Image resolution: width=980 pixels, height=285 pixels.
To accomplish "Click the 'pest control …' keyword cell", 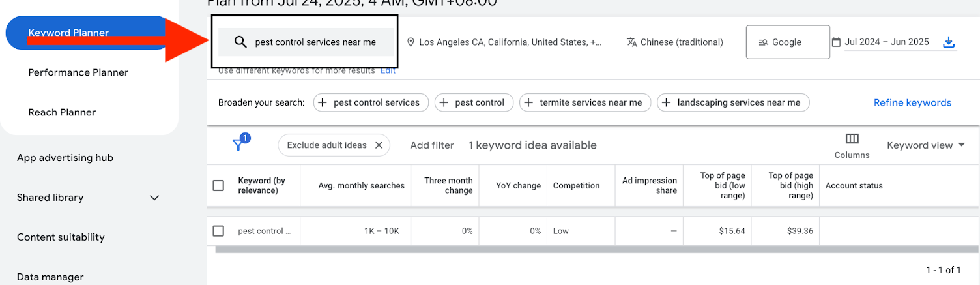I will [265, 231].
